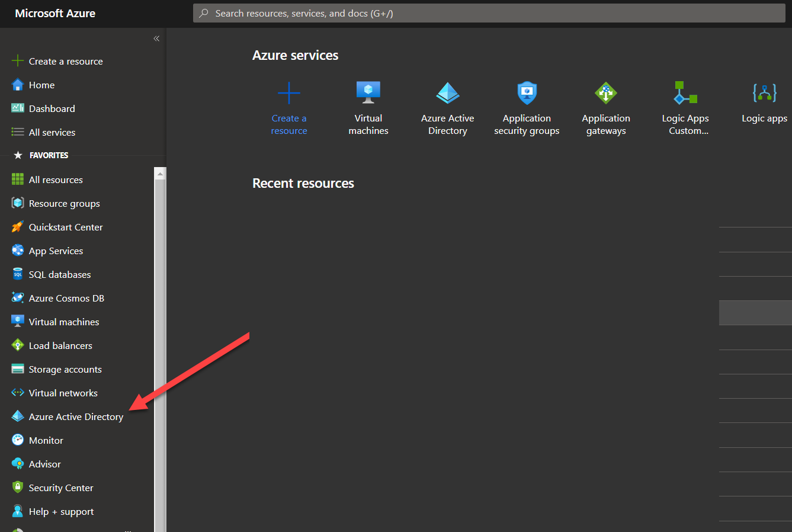Open All services from the sidebar
792x532 pixels.
[x=52, y=132]
